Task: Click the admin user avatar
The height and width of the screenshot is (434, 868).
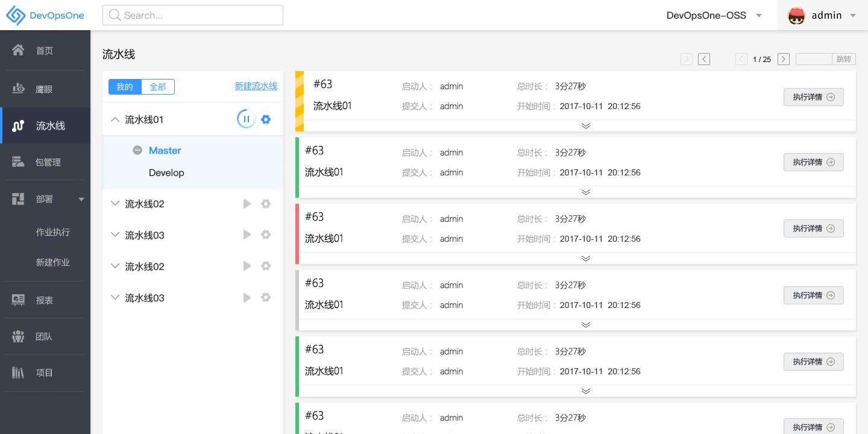Action: pos(797,16)
